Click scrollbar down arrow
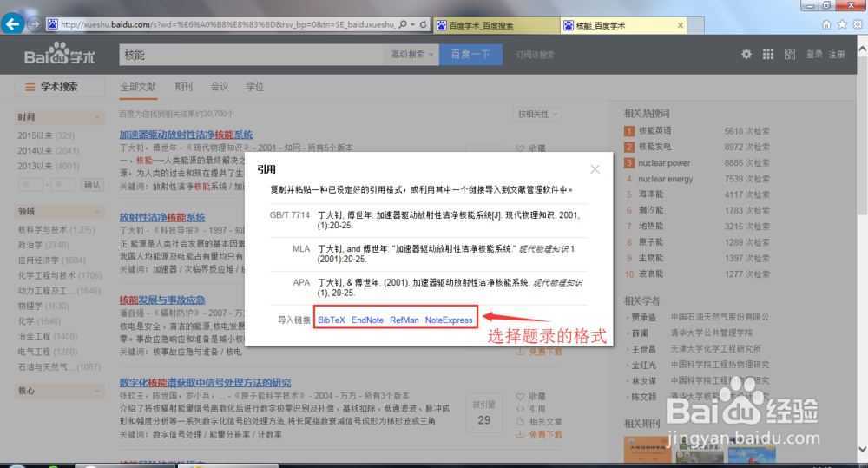Screen dimensions: 868x468 coord(863,449)
